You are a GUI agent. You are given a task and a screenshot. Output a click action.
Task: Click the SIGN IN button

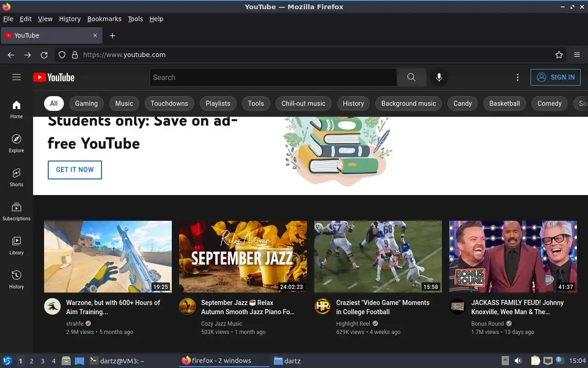tap(555, 77)
